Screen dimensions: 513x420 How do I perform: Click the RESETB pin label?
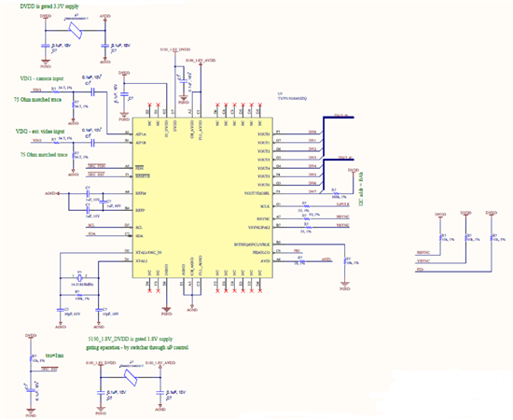click(x=143, y=176)
